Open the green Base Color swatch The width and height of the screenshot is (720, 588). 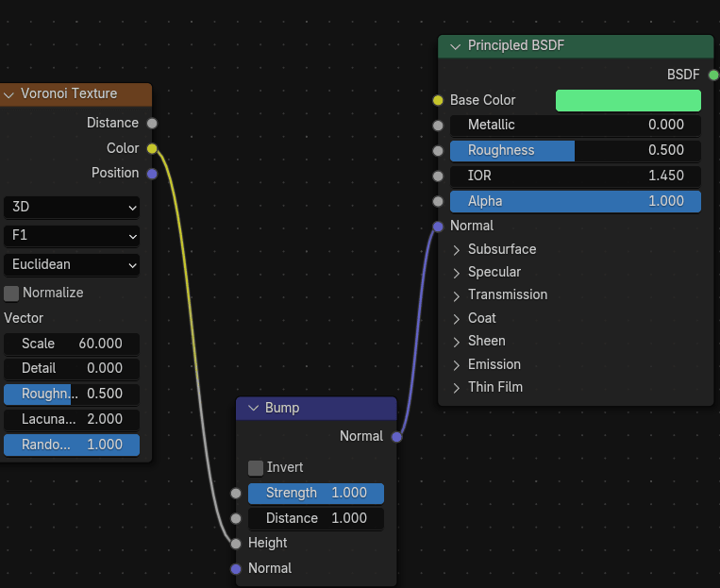[628, 100]
